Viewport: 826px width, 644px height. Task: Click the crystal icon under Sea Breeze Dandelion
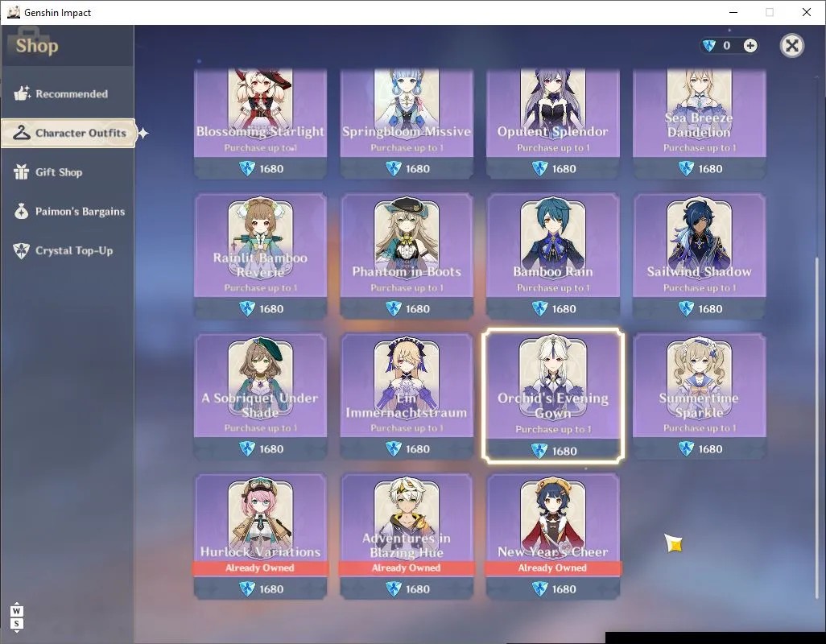coord(686,168)
